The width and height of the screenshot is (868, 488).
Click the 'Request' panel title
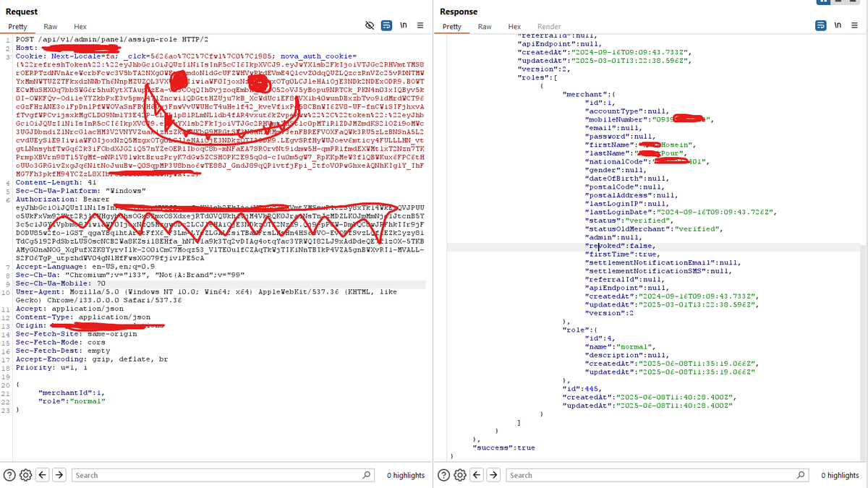tap(22, 12)
